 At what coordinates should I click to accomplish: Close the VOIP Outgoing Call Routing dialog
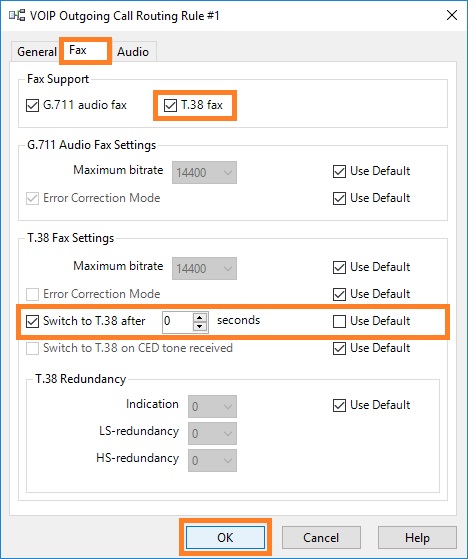tap(452, 15)
